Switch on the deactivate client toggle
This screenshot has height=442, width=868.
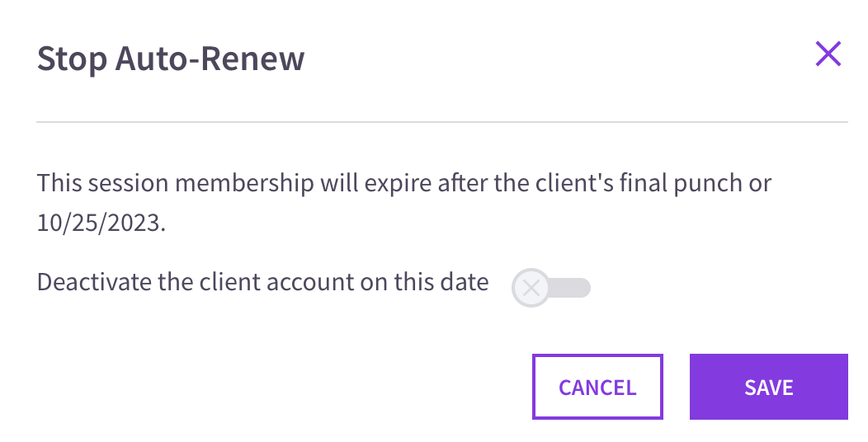(x=551, y=288)
